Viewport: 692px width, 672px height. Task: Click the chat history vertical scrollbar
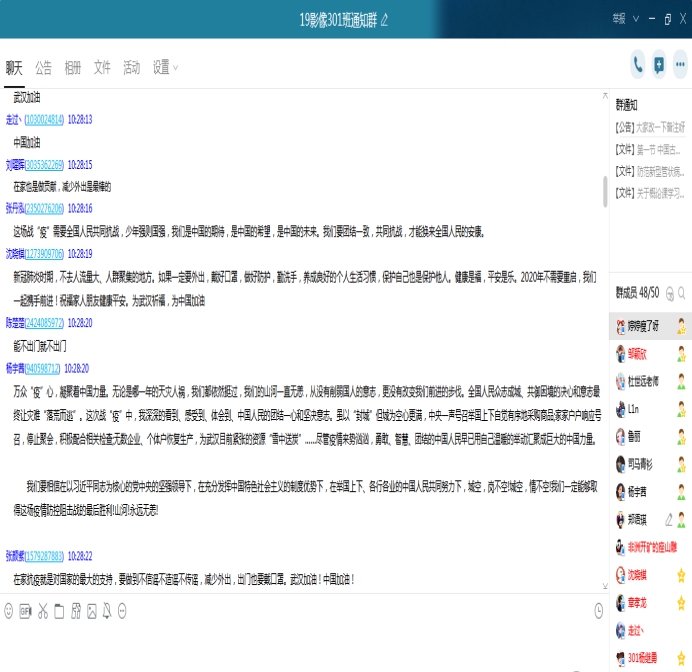coord(604,190)
